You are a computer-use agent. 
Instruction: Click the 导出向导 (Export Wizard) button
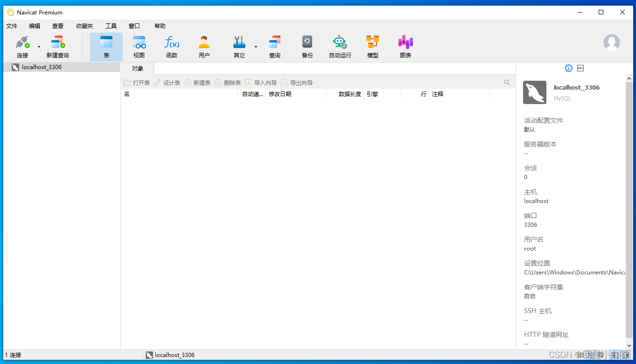297,83
